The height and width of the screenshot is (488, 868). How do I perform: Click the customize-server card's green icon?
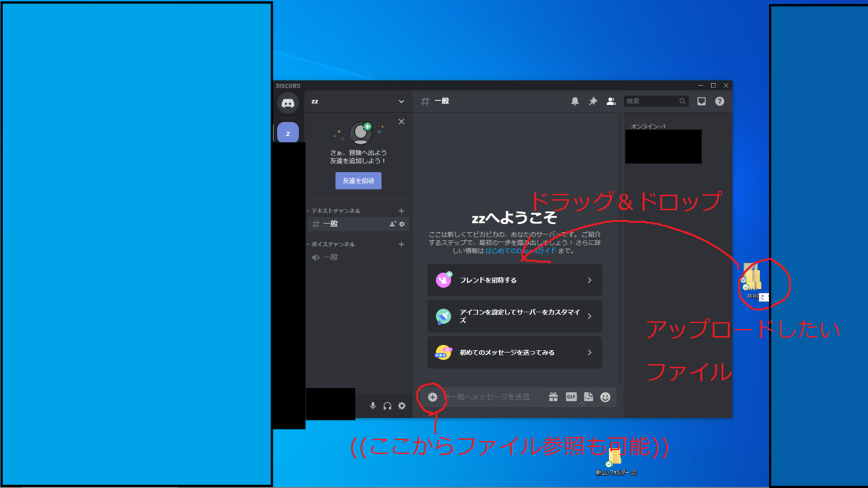(x=443, y=317)
